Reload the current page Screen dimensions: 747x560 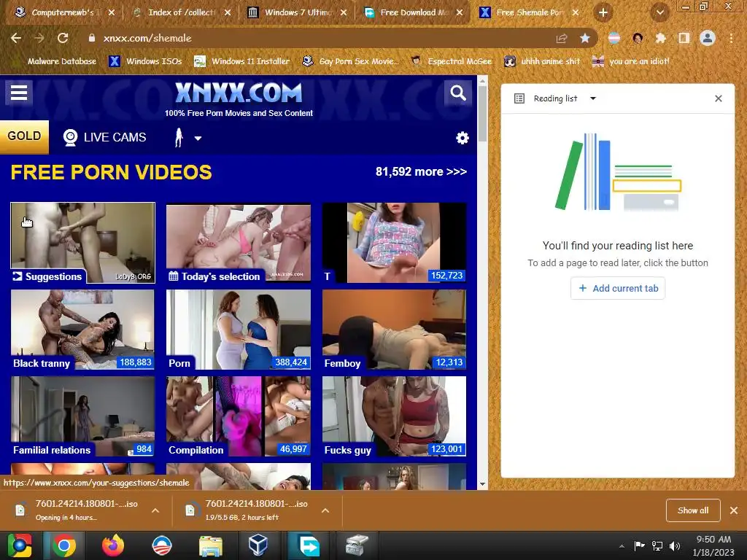pos(63,38)
